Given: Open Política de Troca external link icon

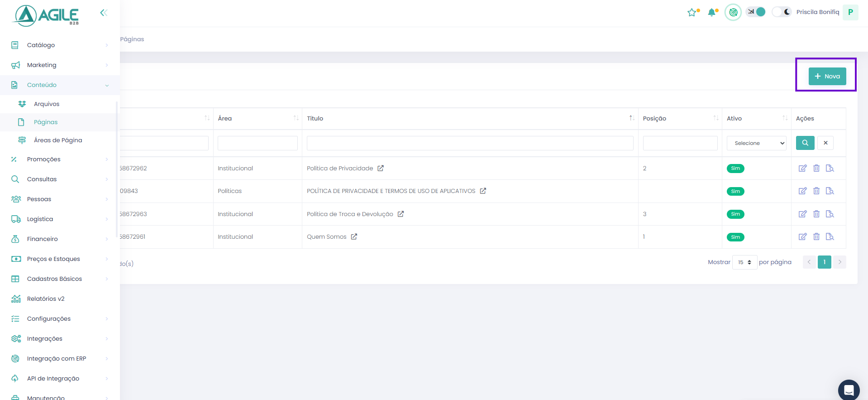Looking at the screenshot, I should coord(401,214).
